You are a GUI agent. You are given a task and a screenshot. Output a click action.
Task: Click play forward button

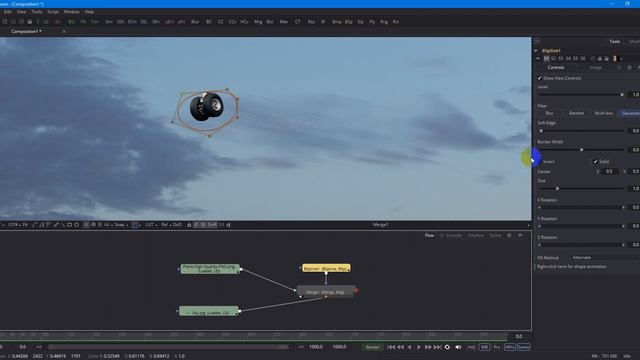tap(419, 347)
